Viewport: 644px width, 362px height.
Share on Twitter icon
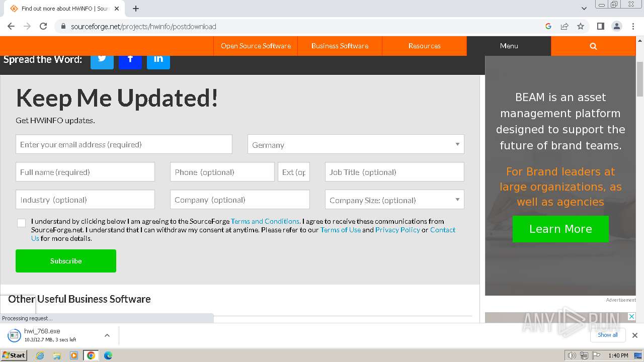coord(102,61)
